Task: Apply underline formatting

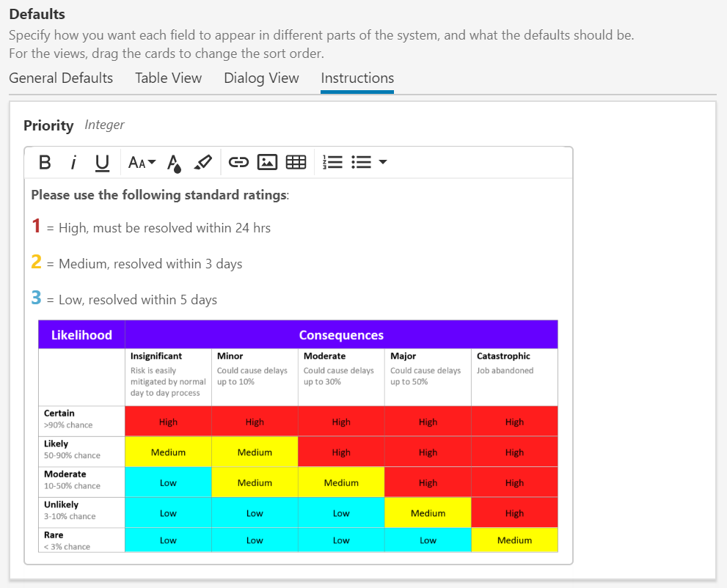Action: [x=102, y=162]
